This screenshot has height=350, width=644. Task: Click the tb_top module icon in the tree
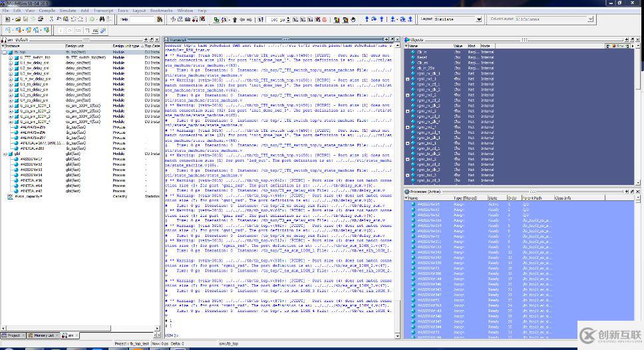coord(10,51)
